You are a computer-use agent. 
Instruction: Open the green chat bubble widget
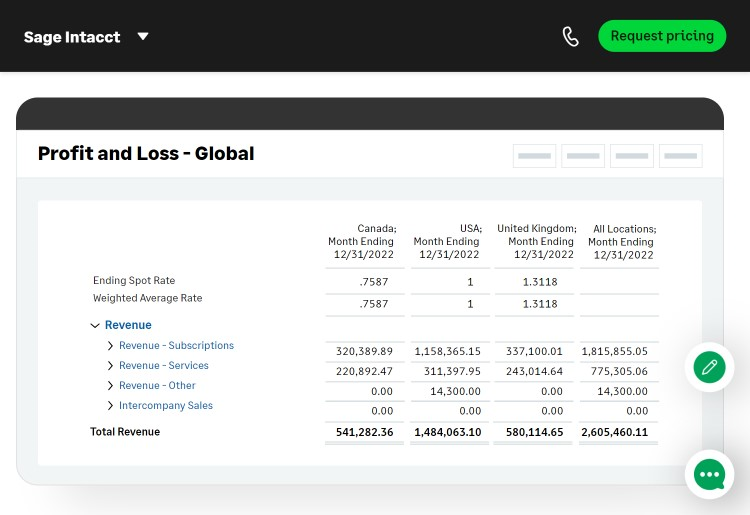tap(709, 474)
